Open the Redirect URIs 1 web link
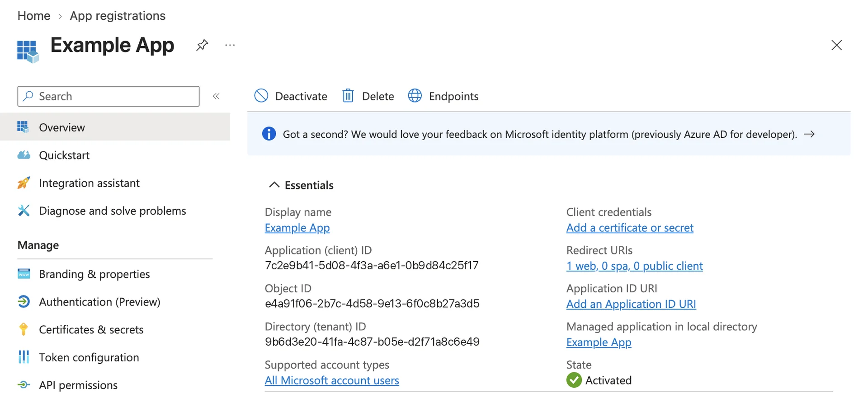This screenshot has width=868, height=399. (x=634, y=266)
